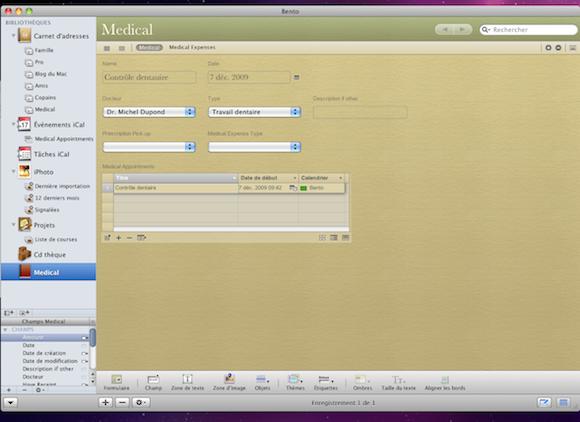Go to the next record arrow
The width and height of the screenshot is (580, 422).
point(463,30)
